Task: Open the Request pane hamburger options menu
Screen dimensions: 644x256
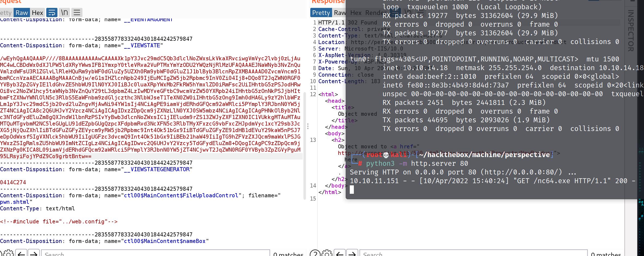Action: point(77,13)
